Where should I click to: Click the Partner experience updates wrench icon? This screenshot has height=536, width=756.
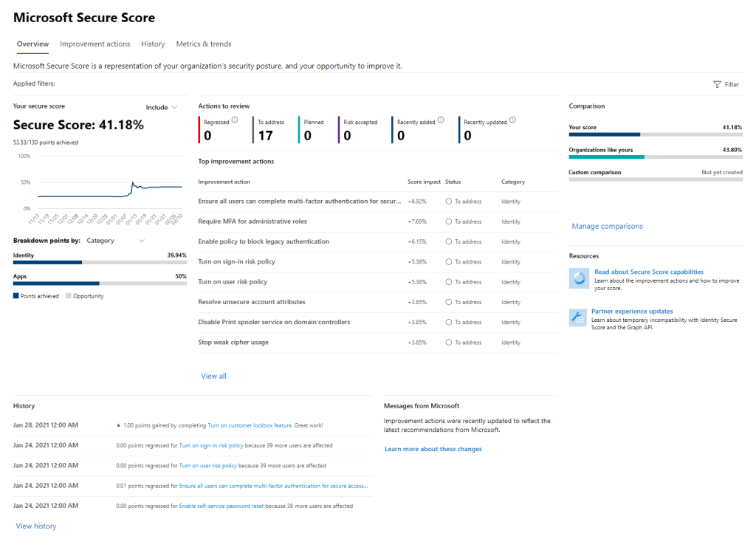579,317
